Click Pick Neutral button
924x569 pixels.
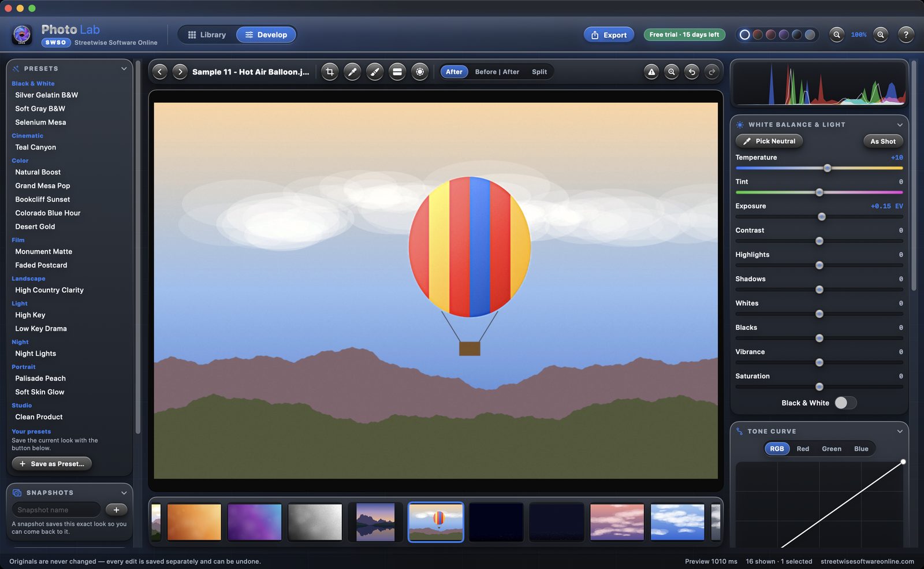pyautogui.click(x=769, y=141)
